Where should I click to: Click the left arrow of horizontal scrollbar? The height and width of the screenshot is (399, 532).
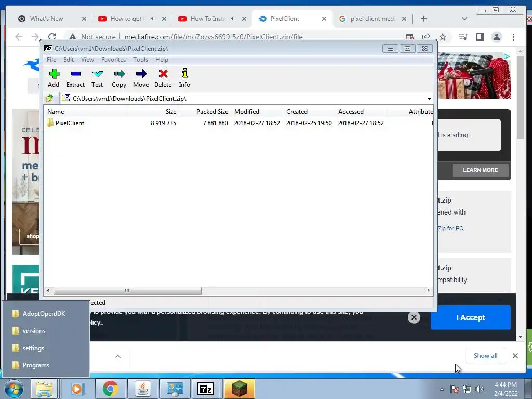coord(48,291)
